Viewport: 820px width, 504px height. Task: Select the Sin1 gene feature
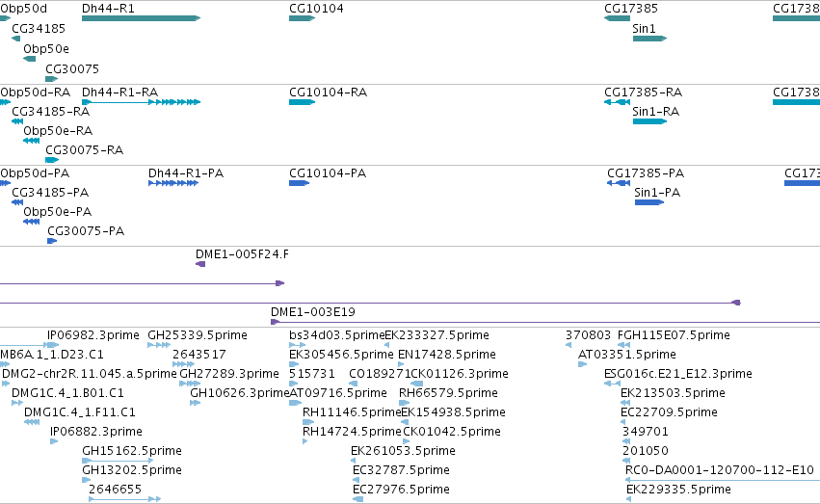point(649,39)
